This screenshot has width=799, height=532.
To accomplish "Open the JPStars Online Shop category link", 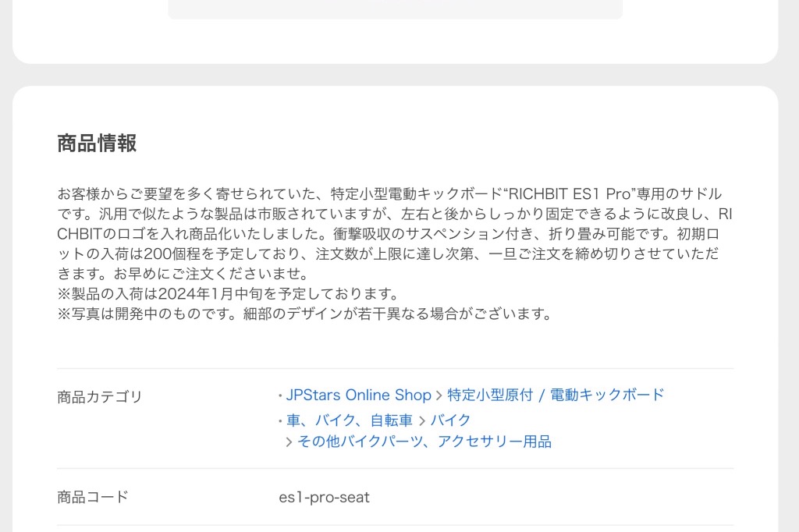I will coord(358,395).
